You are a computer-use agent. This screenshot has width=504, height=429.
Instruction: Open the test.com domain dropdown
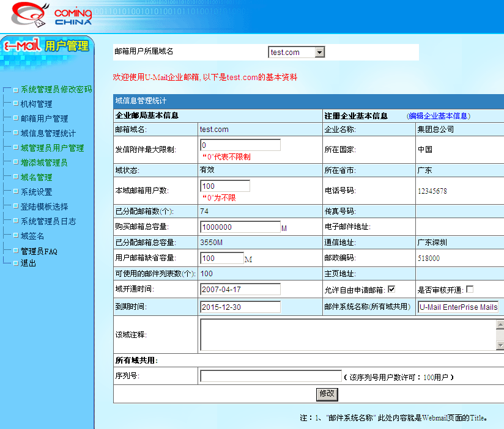click(319, 53)
